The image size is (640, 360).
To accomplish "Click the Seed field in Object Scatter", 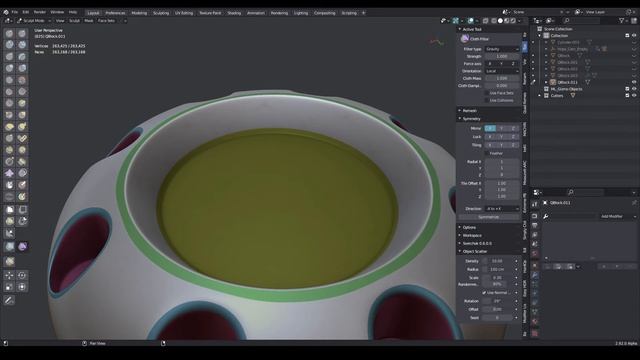I will (497, 318).
